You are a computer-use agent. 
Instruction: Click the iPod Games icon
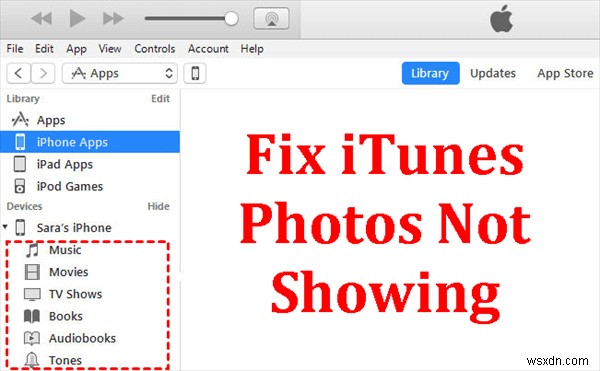point(20,186)
